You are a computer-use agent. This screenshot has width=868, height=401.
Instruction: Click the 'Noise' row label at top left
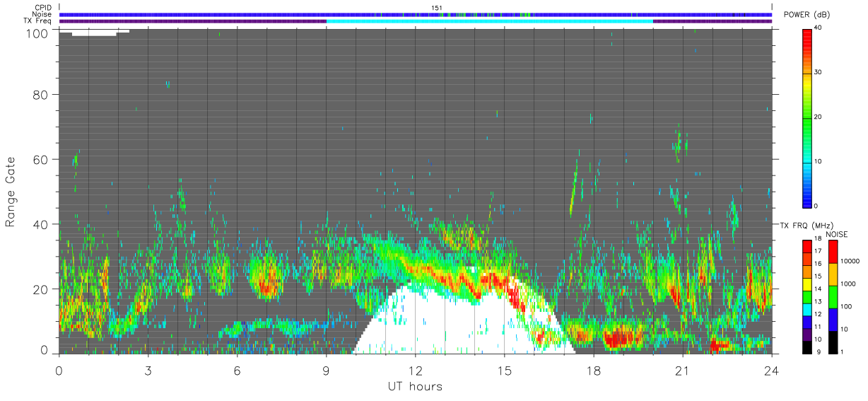tap(42, 14)
